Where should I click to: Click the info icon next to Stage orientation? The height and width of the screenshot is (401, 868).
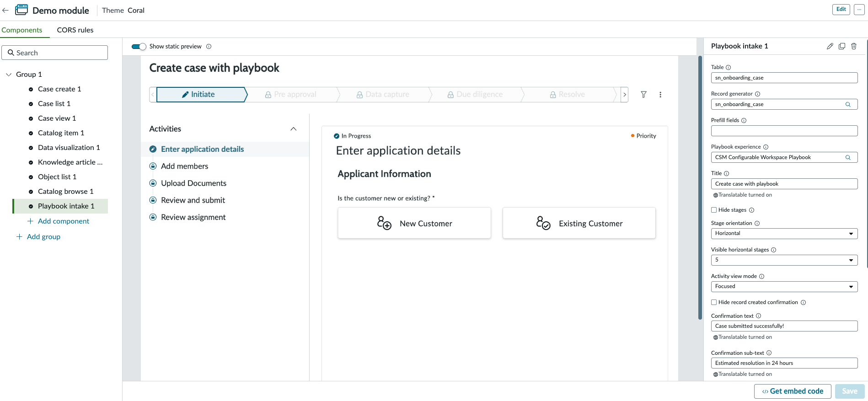757,223
